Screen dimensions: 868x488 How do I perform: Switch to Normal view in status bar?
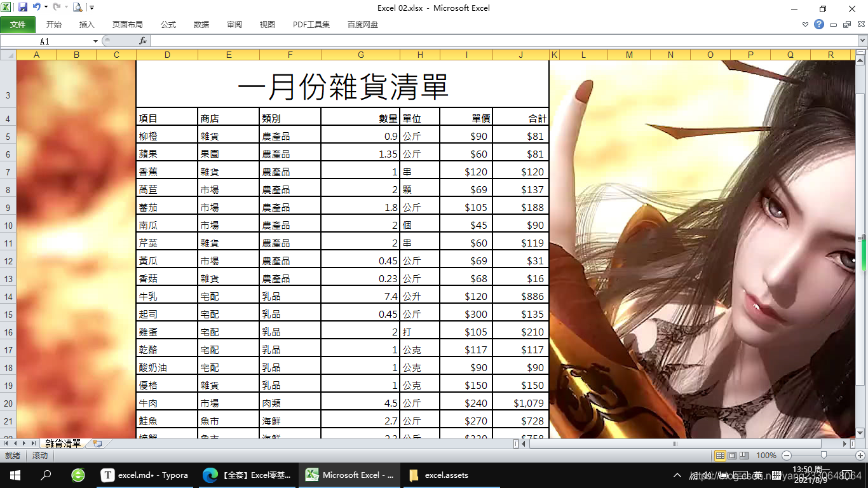[x=720, y=456]
